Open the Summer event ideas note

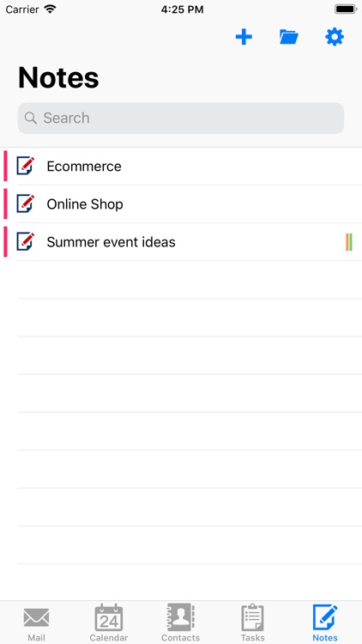tap(181, 242)
